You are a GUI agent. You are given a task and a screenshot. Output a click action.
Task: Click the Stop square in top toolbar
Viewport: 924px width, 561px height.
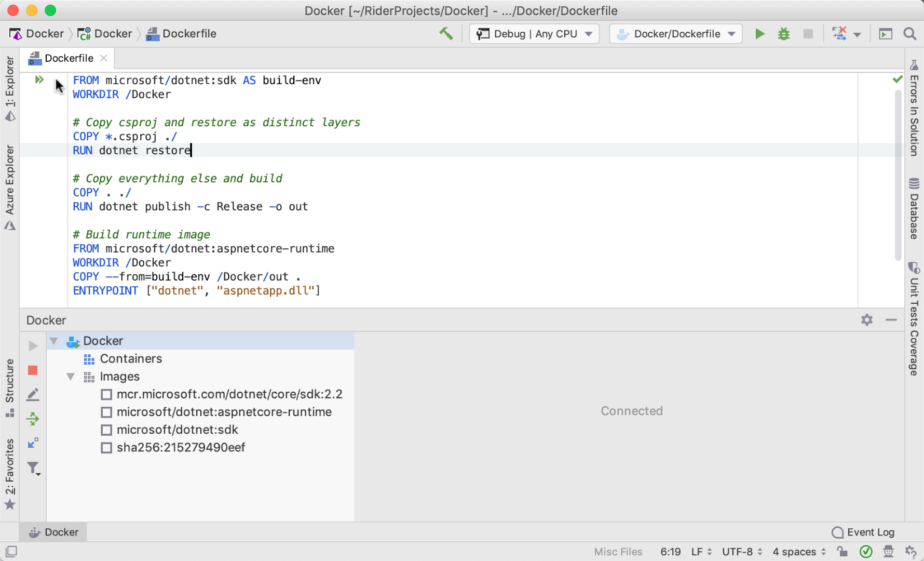tap(808, 34)
